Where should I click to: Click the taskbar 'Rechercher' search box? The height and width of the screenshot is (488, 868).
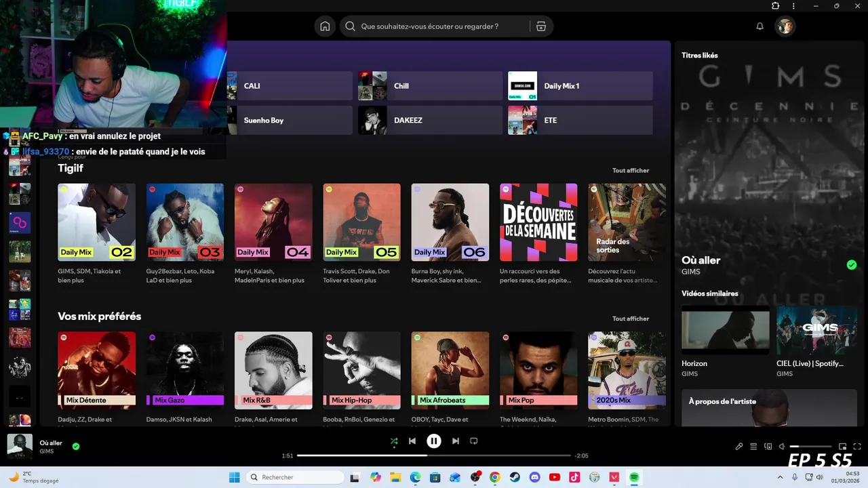point(294,477)
